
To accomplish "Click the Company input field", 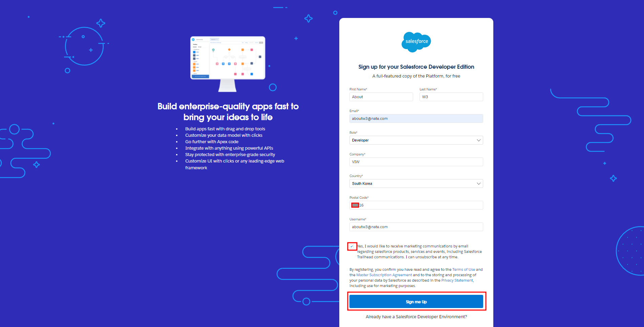I will pos(416,162).
